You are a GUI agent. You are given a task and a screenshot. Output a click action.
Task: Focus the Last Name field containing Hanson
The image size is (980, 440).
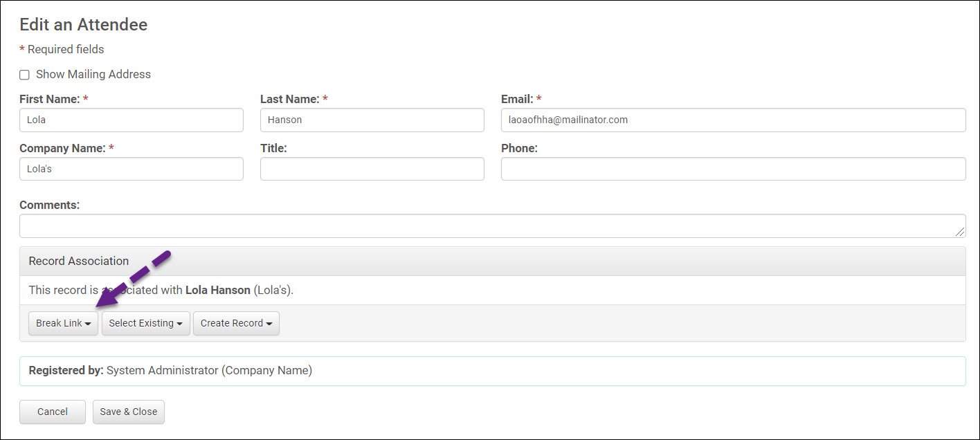pyautogui.click(x=372, y=120)
